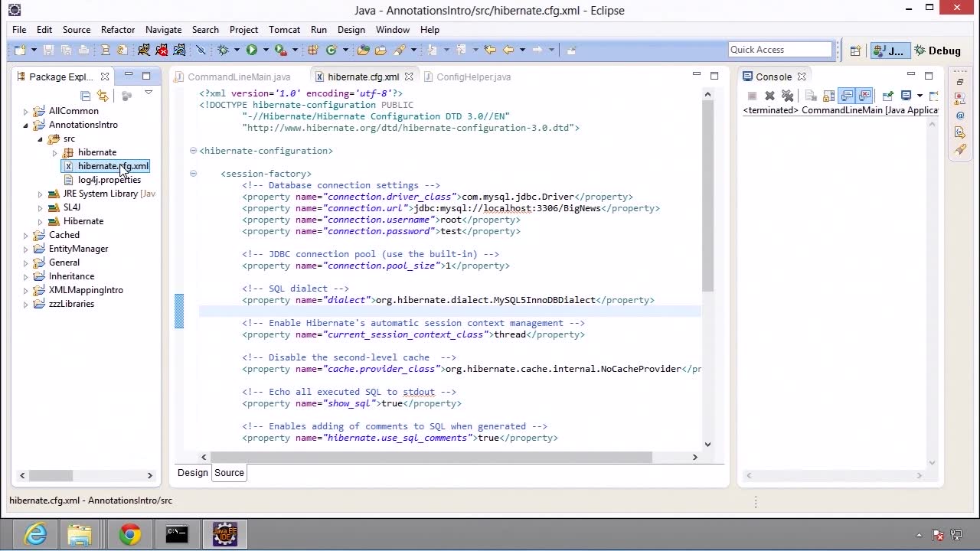Click the New Java Package icon
This screenshot has width=980, height=551.
[312, 50]
